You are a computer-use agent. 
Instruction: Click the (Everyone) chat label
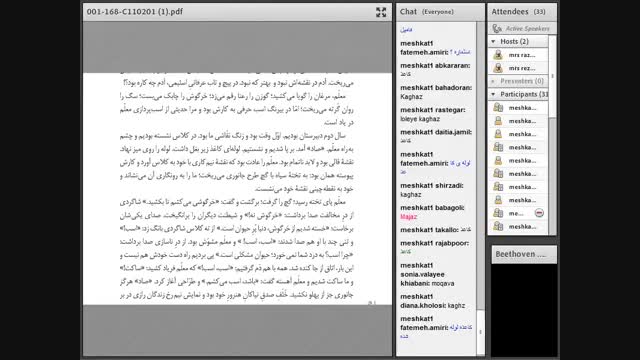[438, 12]
